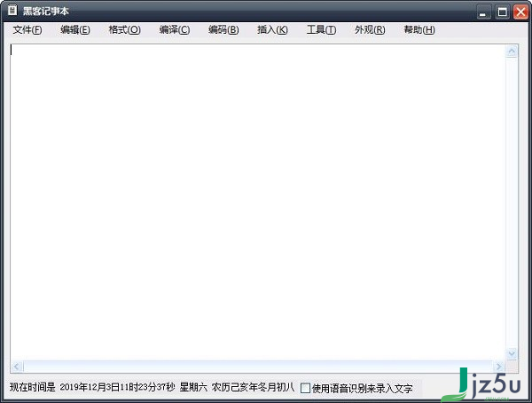Open the 外观(R) menu

click(370, 30)
